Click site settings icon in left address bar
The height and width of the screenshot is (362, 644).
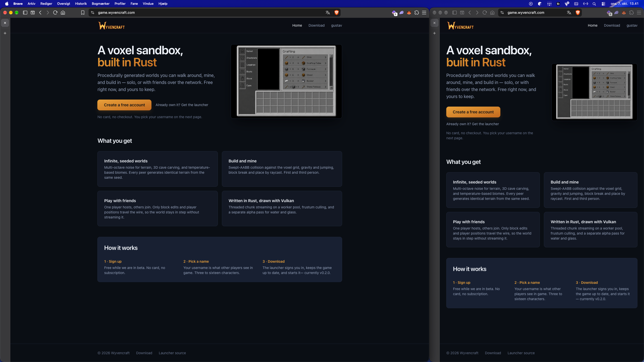coord(93,13)
